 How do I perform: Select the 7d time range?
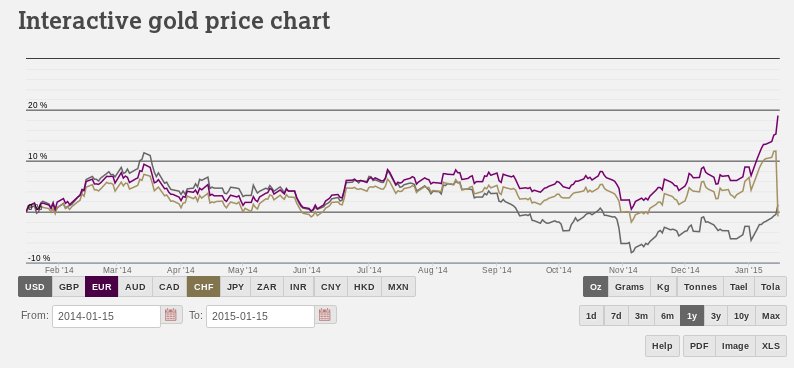pos(616,316)
